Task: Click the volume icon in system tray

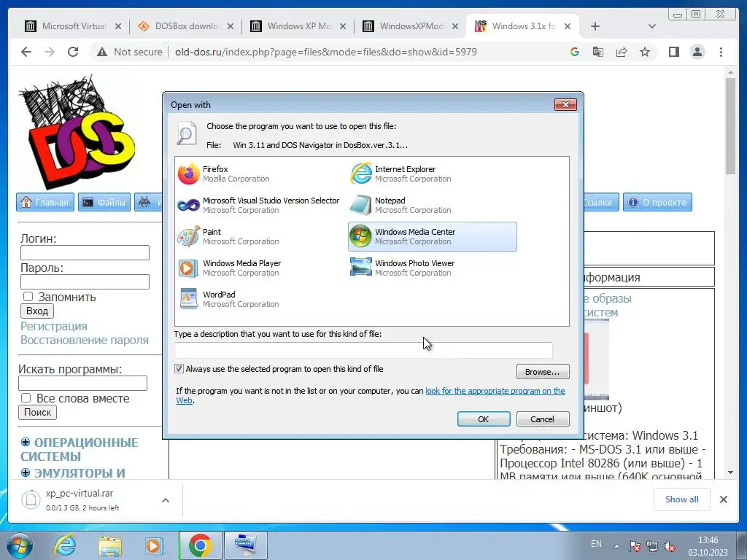Action: tap(669, 547)
